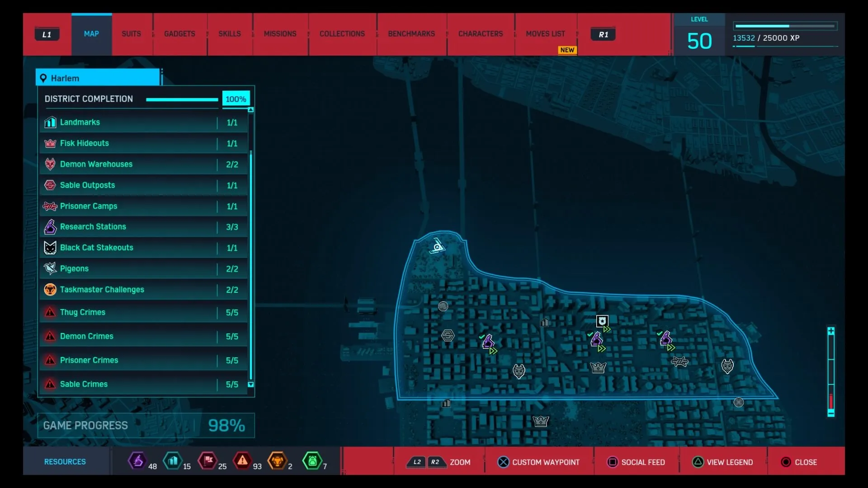Click the Prisoner Camp icon on map
This screenshot has height=488, width=868.
tap(679, 361)
